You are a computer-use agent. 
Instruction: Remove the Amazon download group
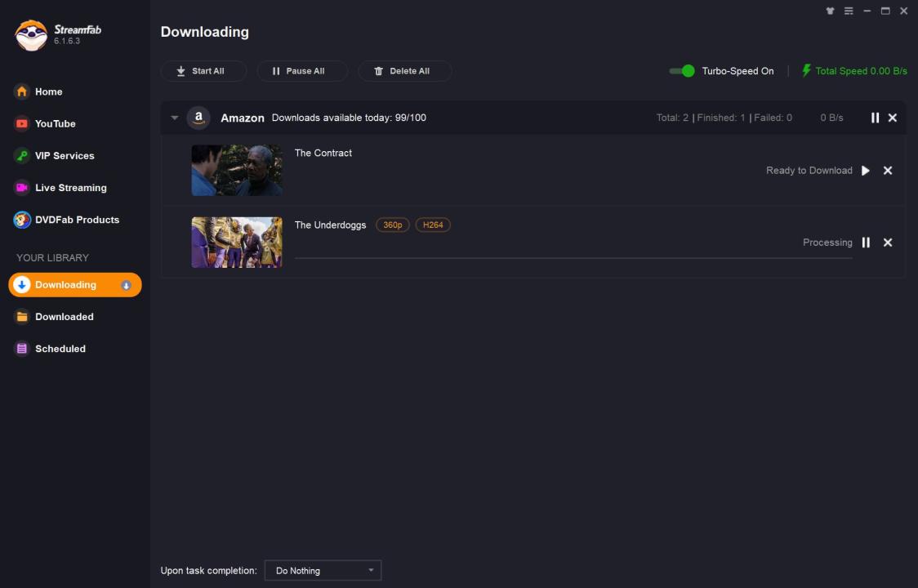click(892, 118)
